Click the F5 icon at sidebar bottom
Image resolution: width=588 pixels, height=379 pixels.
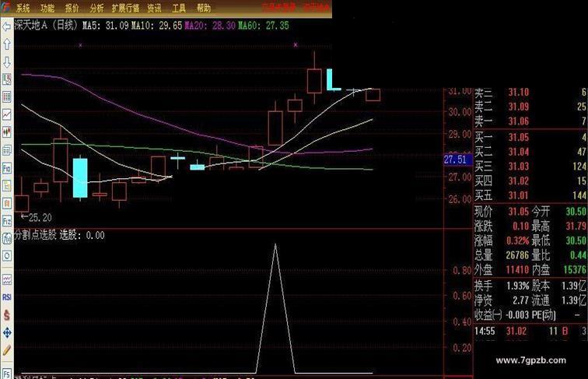pos(7,374)
